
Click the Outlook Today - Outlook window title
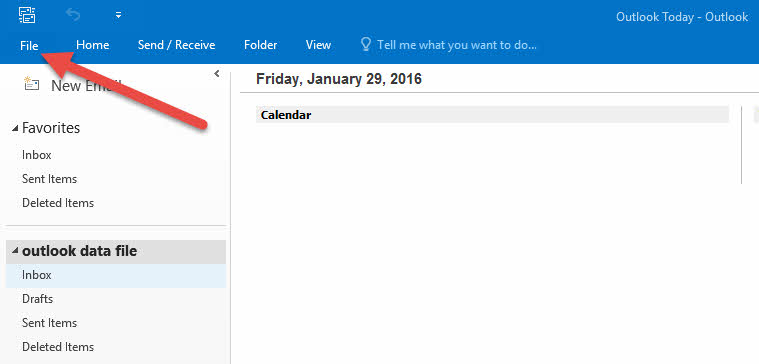coord(682,17)
